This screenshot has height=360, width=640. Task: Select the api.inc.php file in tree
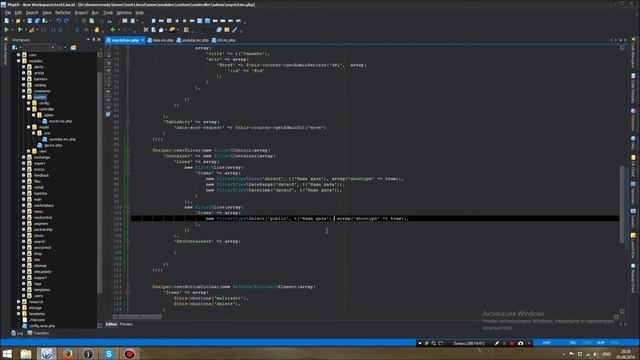[53, 145]
